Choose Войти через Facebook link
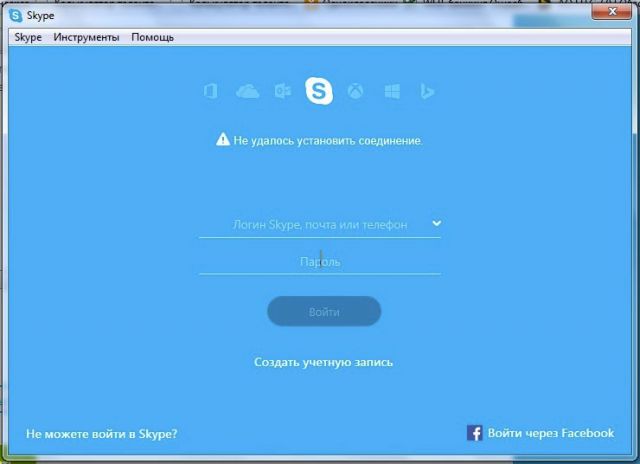The height and width of the screenshot is (464, 640). pos(551,433)
